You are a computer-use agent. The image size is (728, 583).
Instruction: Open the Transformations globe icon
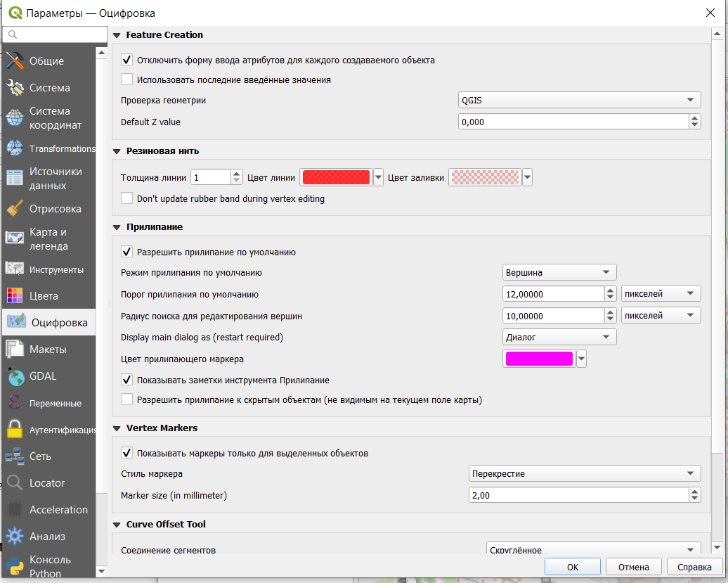tap(14, 148)
